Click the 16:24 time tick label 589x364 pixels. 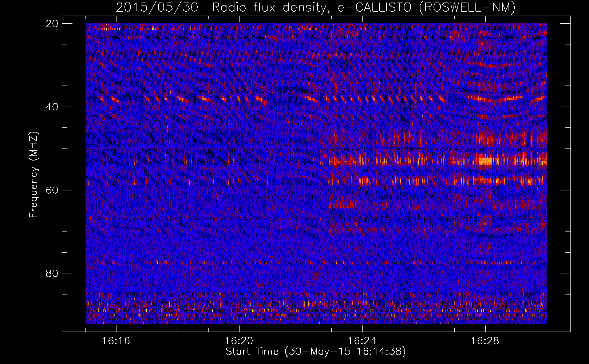click(x=362, y=341)
